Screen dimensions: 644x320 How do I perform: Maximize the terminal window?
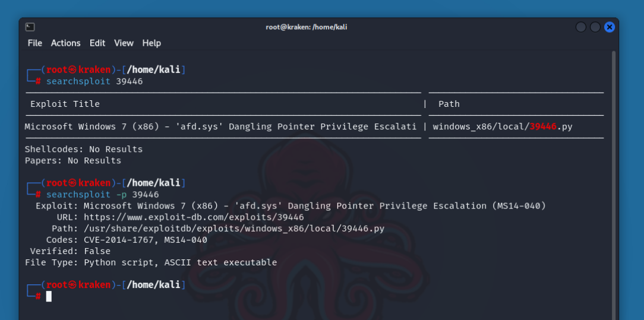click(x=595, y=27)
